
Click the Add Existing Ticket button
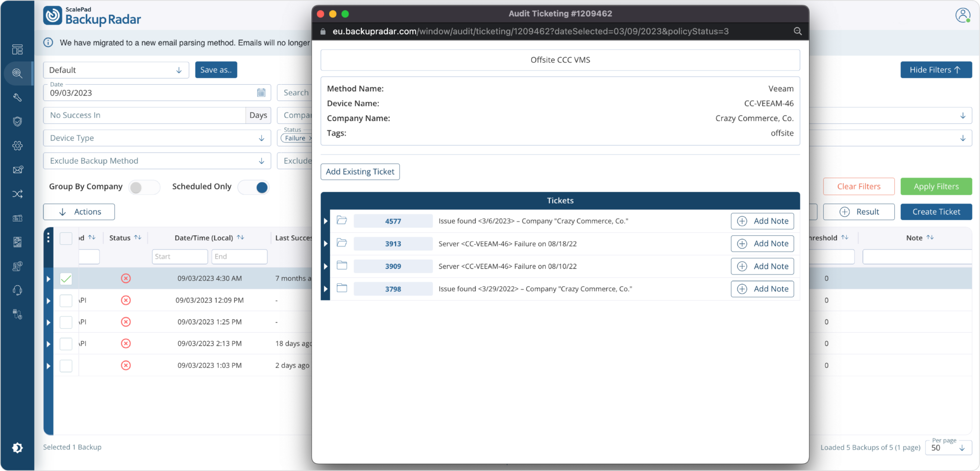click(x=360, y=172)
